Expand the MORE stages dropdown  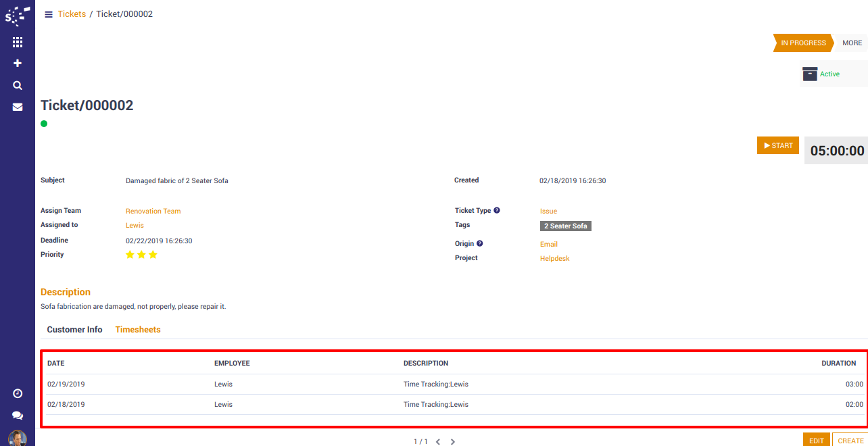point(852,43)
